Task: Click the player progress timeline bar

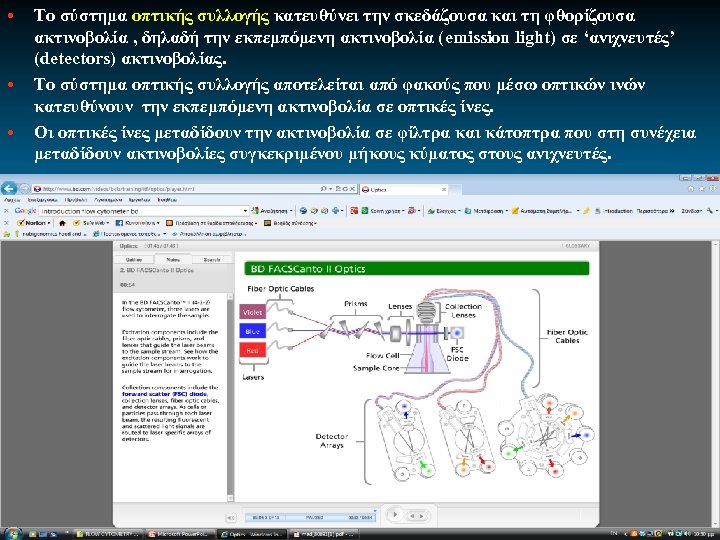Action: tap(310, 517)
